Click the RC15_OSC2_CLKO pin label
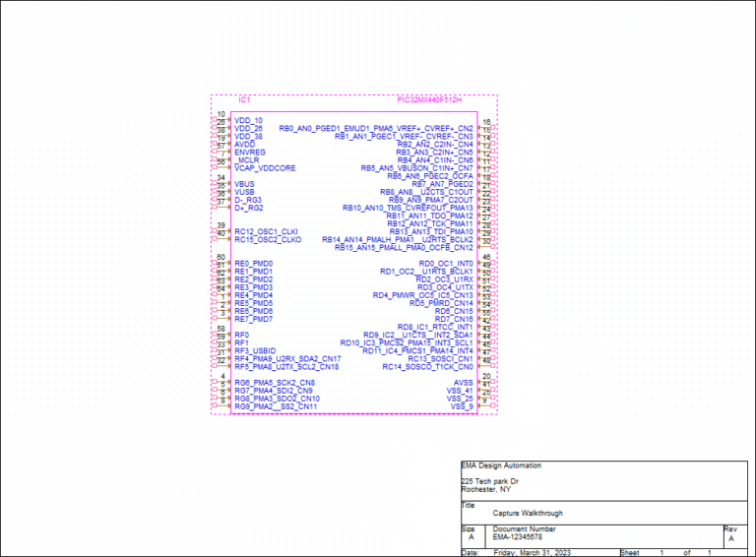 268,240
